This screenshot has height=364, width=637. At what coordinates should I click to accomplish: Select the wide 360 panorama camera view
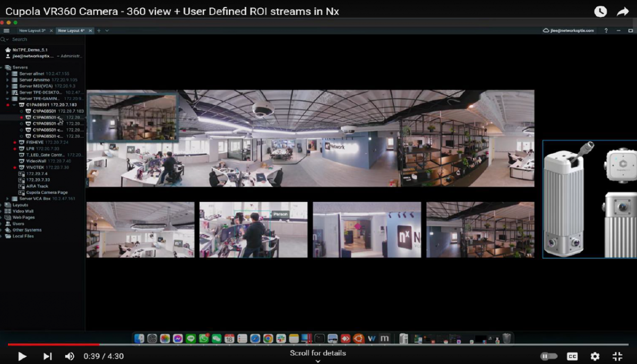point(311,138)
